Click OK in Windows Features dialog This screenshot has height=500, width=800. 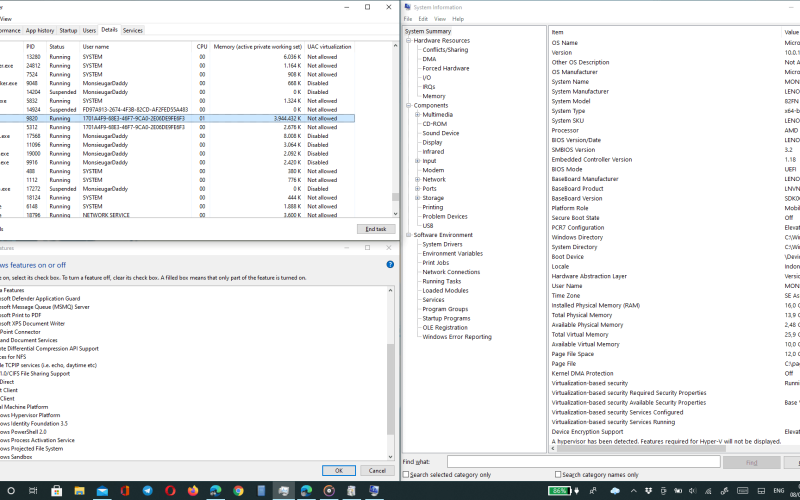(x=339, y=470)
